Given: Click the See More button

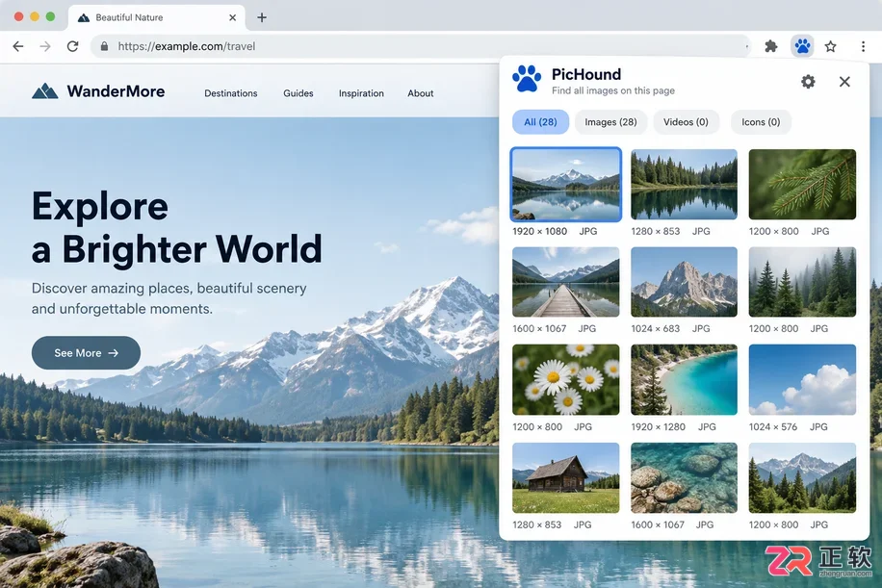Looking at the screenshot, I should pyautogui.click(x=86, y=353).
